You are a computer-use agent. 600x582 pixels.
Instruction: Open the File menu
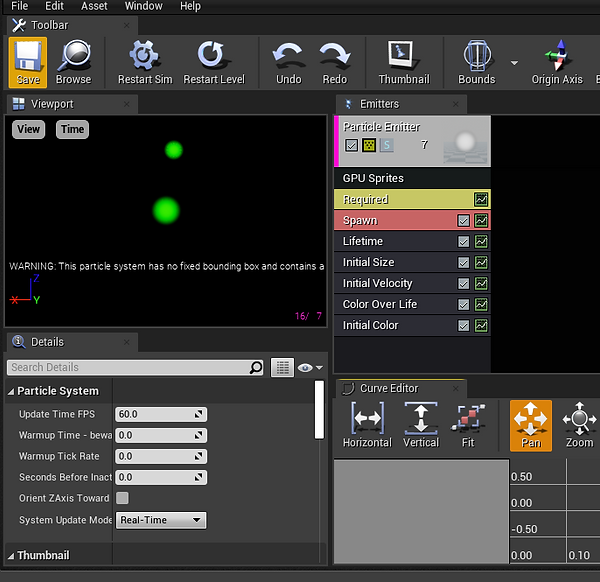[x=20, y=6]
